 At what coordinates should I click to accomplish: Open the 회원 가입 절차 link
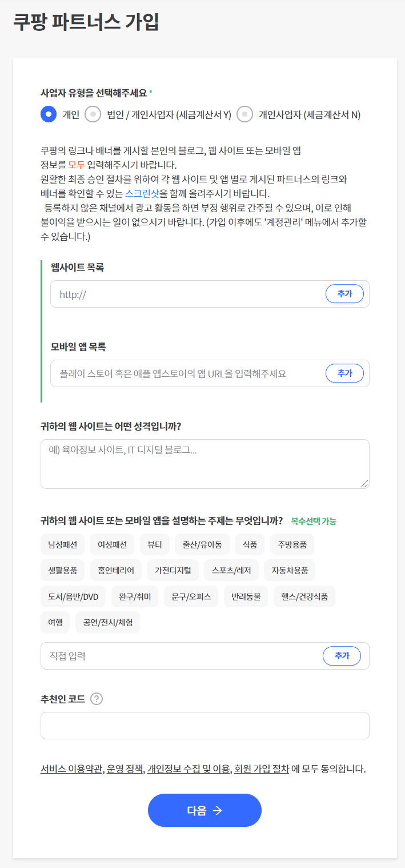(x=262, y=769)
